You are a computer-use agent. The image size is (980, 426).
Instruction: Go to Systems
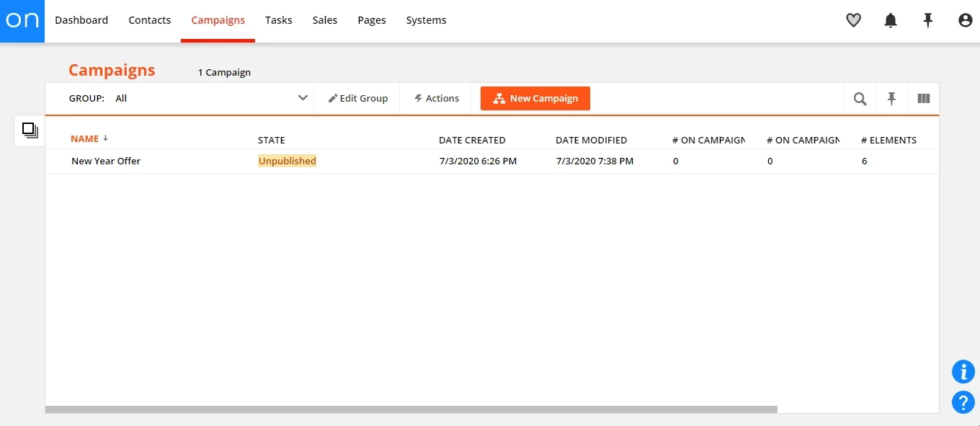[x=426, y=20]
